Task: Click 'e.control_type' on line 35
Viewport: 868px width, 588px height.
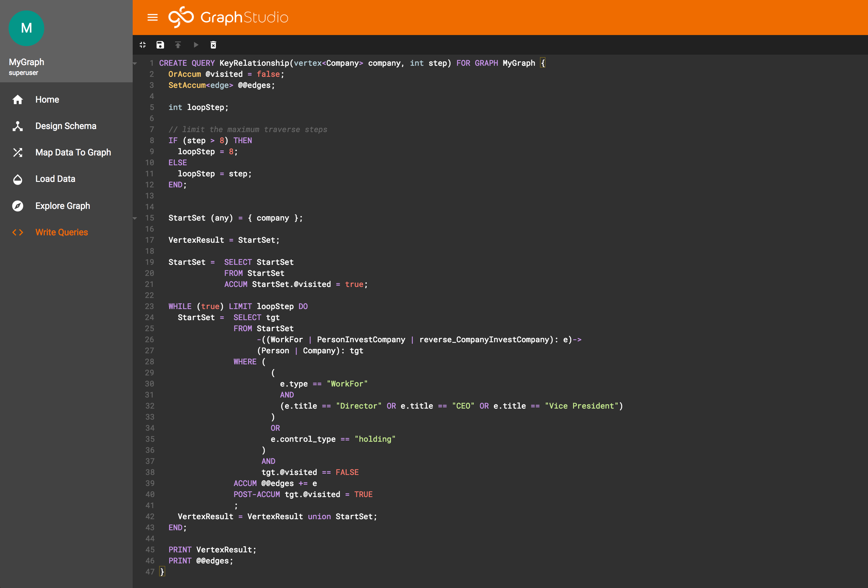Action: 303,439
